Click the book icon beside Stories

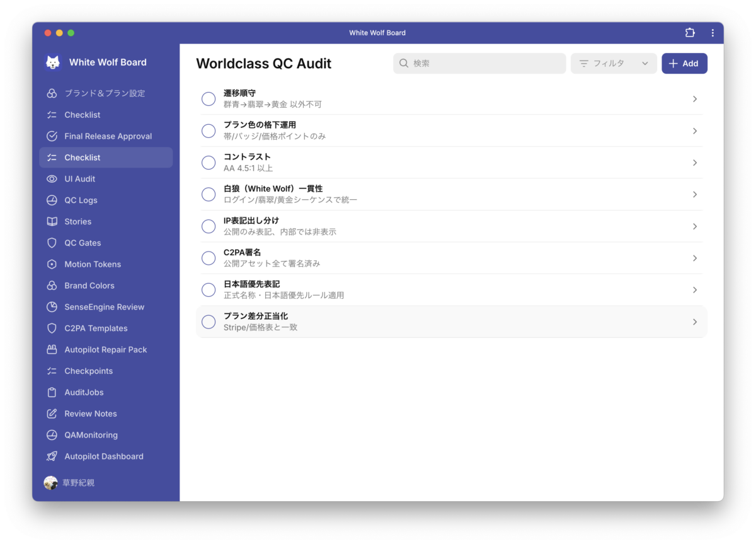[52, 222]
